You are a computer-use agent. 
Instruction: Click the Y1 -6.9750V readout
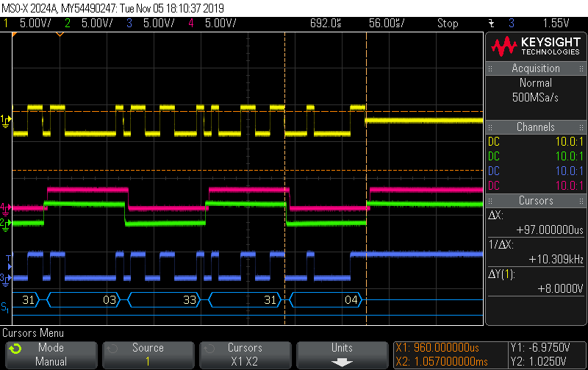(540, 347)
